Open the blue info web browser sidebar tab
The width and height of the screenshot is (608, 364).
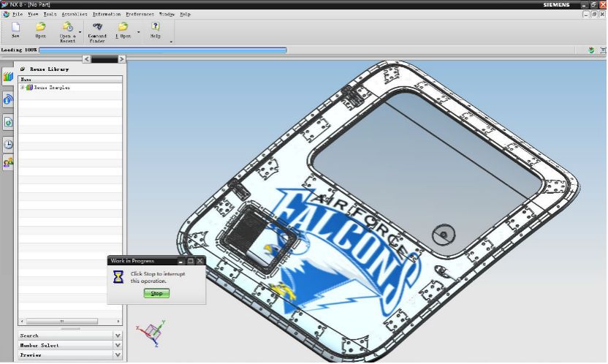[8, 99]
